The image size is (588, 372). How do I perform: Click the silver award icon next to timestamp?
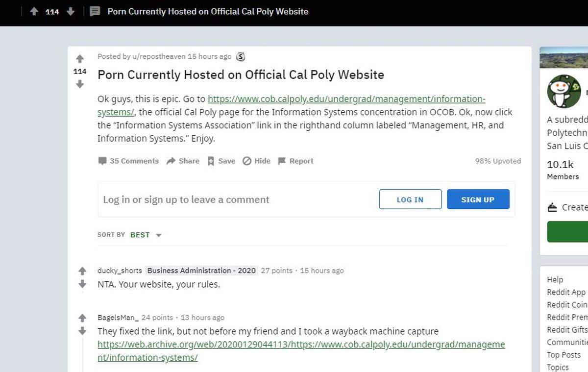coord(241,56)
